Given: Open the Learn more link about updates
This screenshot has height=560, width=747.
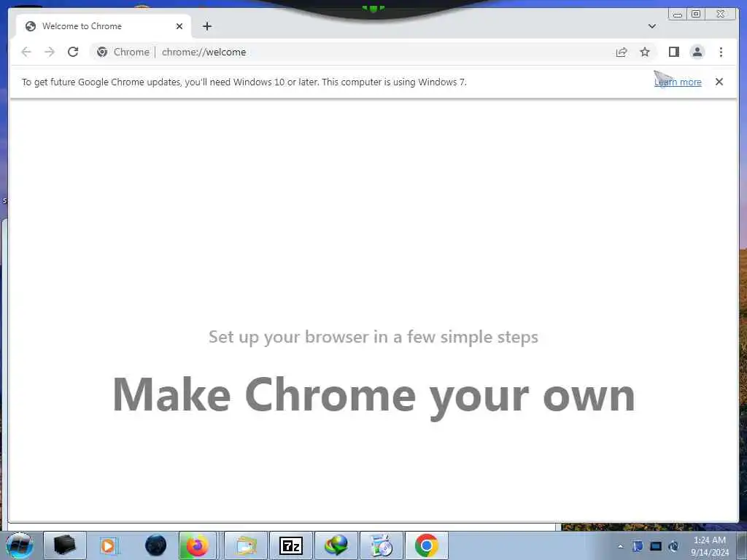Looking at the screenshot, I should (x=678, y=82).
